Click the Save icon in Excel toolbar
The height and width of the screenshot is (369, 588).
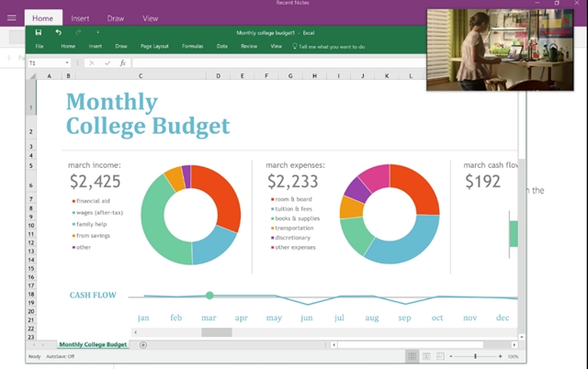[38, 32]
